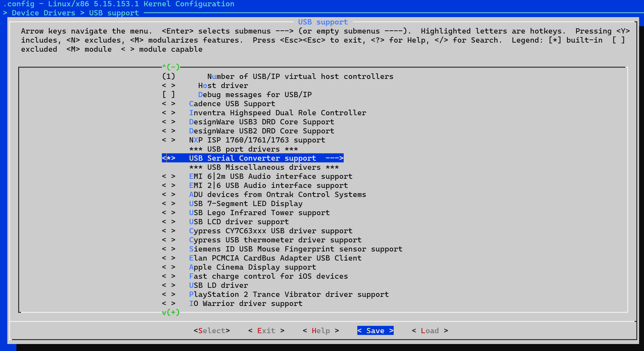Click the Select button at the bottom

212,330
